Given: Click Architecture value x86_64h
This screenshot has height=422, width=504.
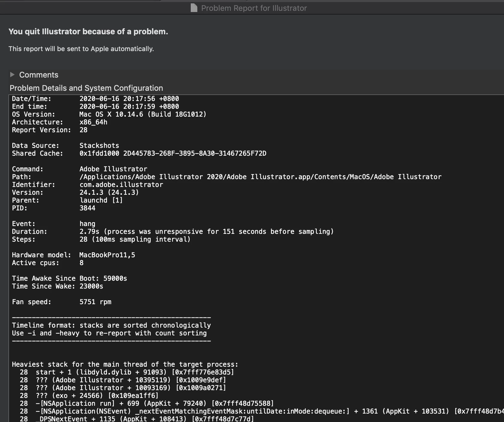Looking at the screenshot, I should tap(93, 122).
